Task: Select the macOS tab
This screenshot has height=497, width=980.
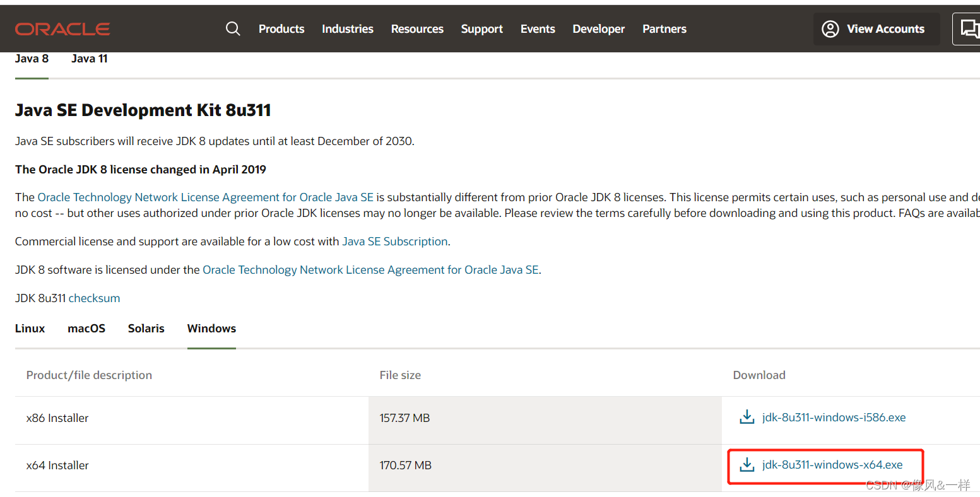Action: point(86,329)
